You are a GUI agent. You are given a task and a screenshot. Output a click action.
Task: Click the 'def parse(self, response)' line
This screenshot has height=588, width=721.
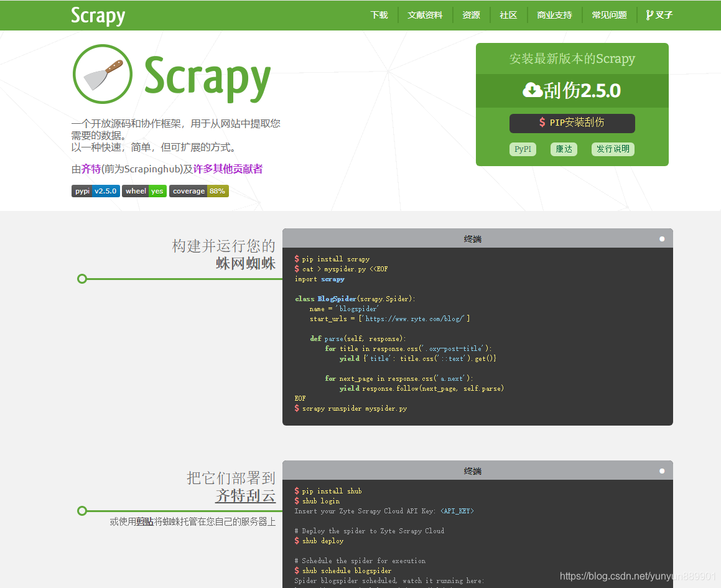tap(358, 338)
